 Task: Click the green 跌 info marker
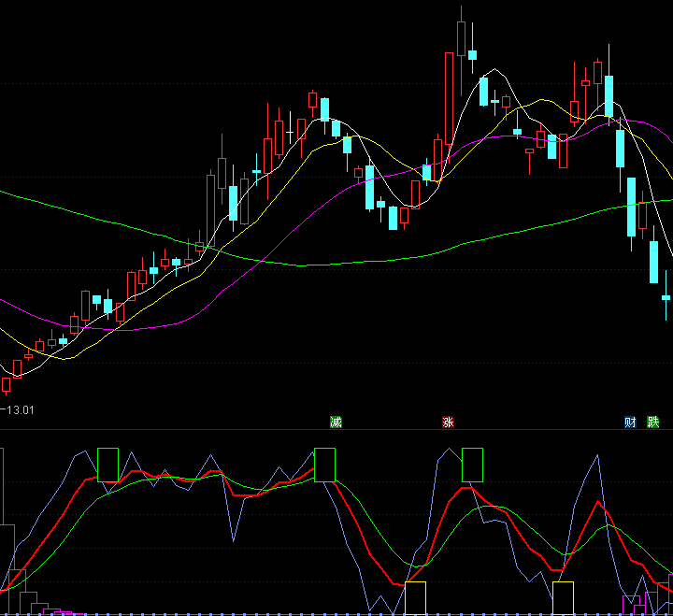pyautogui.click(x=652, y=422)
